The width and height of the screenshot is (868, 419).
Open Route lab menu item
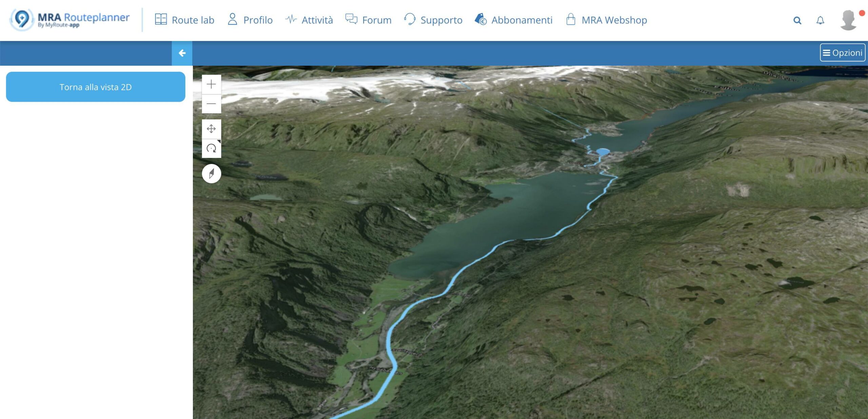(184, 20)
